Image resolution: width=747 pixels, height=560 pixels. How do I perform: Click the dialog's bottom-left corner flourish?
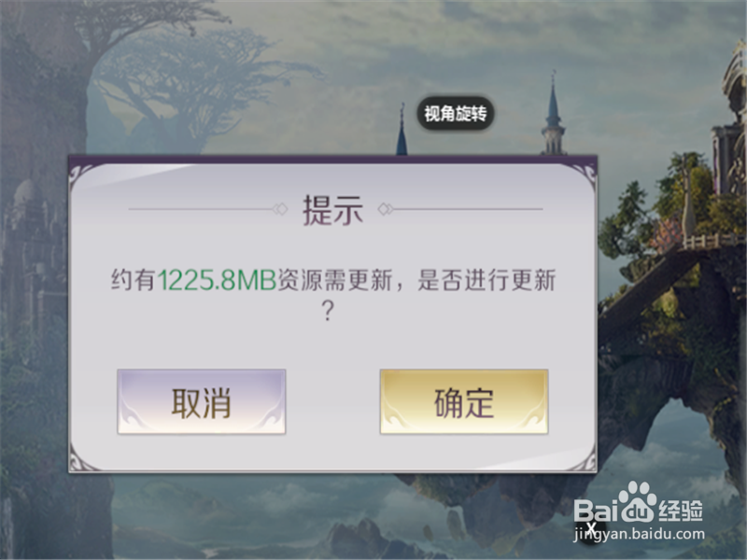[x=82, y=457]
